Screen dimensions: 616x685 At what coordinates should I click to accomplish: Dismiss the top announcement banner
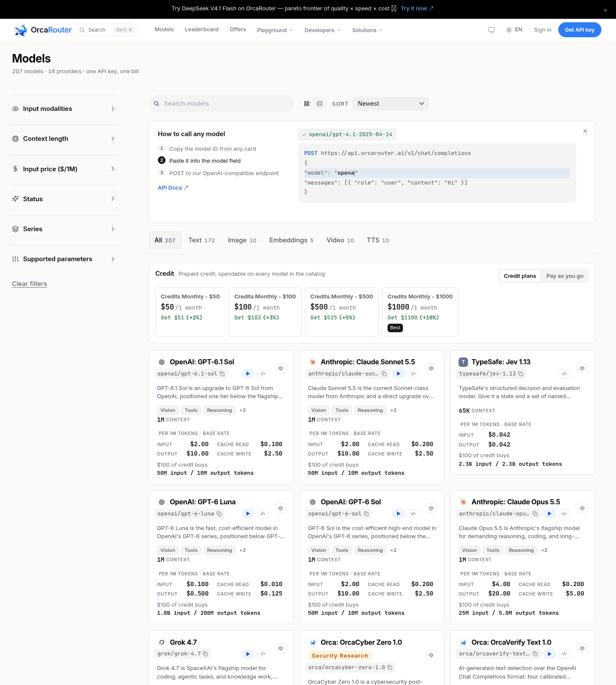point(605,10)
